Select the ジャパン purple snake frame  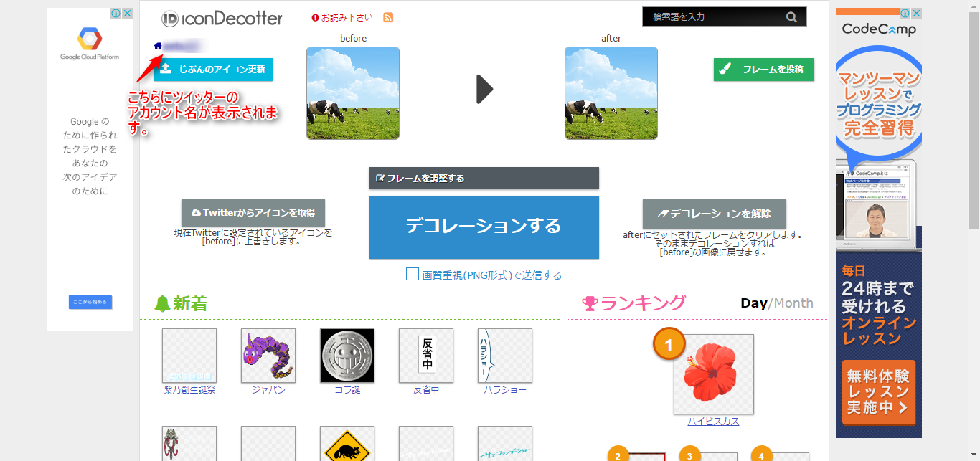click(268, 356)
